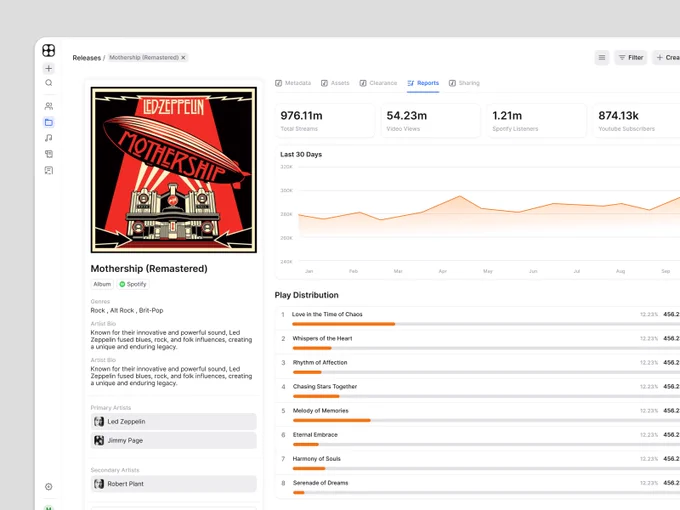Click track 'Eternal Embrace'
This screenshot has height=510, width=680.
pyautogui.click(x=315, y=435)
